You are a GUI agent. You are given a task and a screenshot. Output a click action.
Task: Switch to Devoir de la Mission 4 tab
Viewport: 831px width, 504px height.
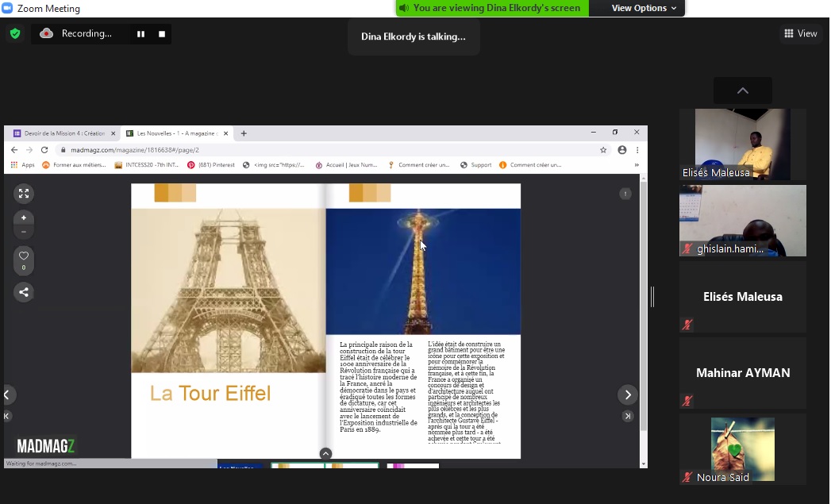pos(63,133)
